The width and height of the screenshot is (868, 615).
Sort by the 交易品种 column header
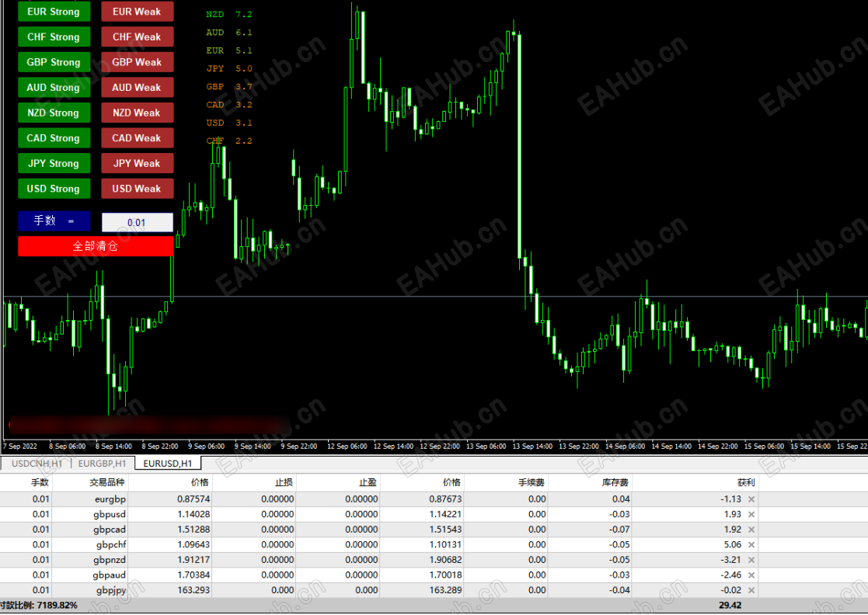(91, 483)
